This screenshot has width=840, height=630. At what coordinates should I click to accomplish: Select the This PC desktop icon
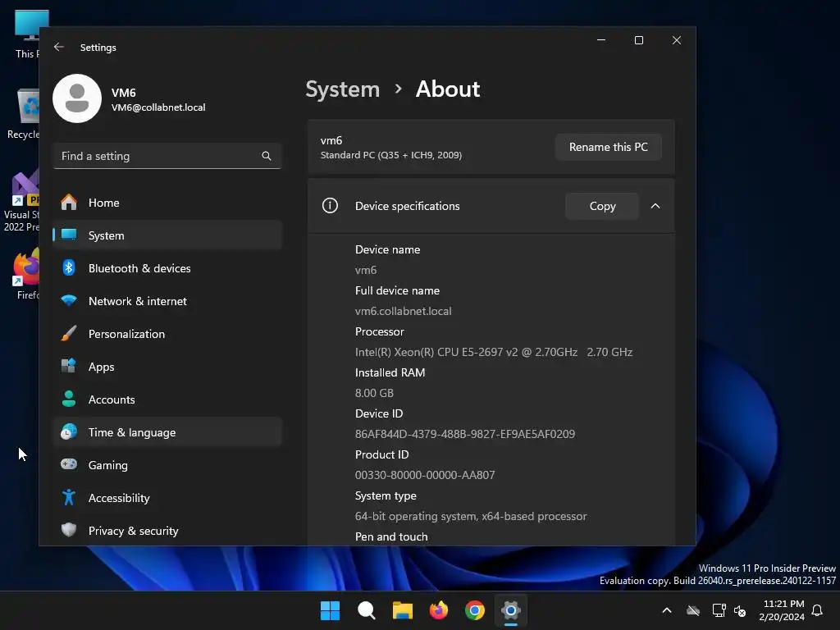pyautogui.click(x=28, y=34)
